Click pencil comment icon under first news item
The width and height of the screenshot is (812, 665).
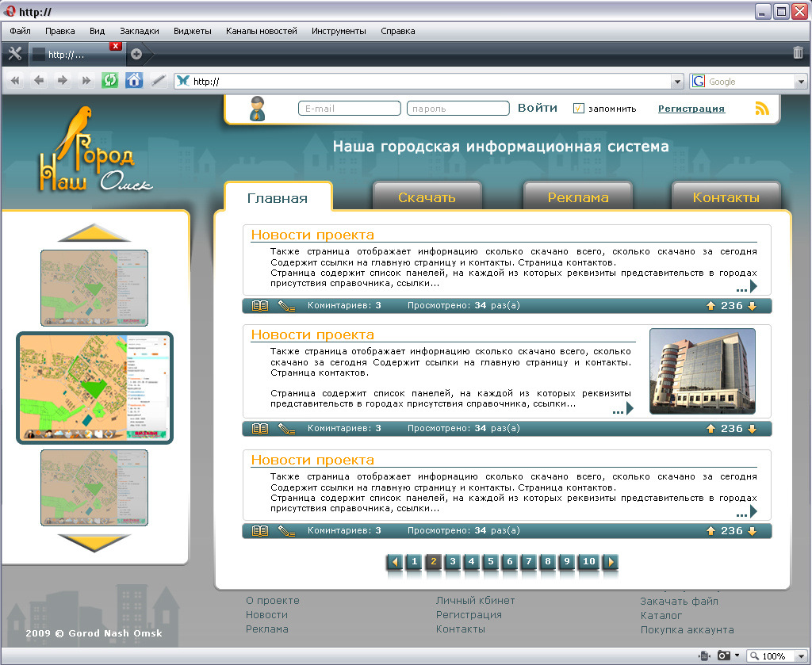tap(286, 306)
